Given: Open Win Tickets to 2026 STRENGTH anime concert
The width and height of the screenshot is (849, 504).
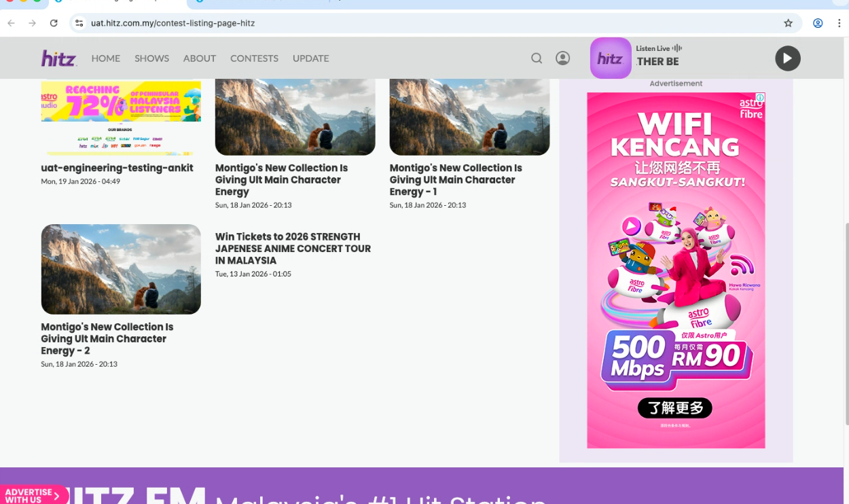Looking at the screenshot, I should [x=293, y=249].
